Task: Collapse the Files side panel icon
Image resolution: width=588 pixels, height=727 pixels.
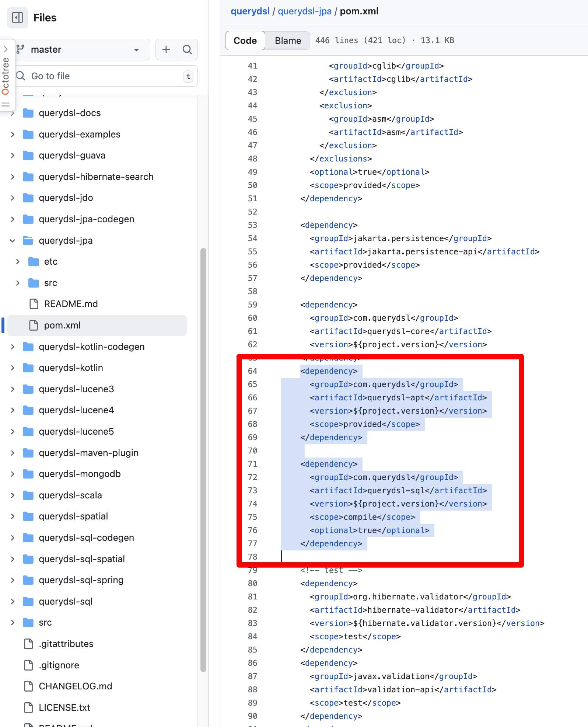Action: point(17,18)
